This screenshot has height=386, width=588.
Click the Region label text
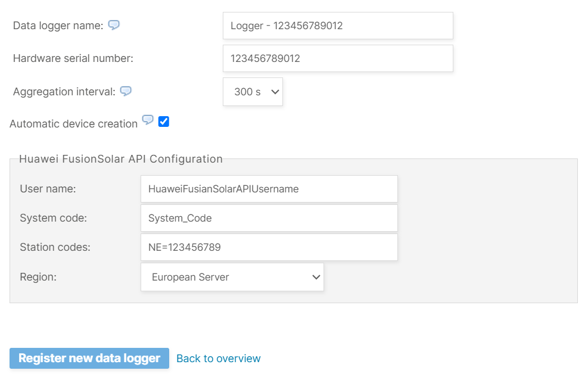click(x=38, y=277)
